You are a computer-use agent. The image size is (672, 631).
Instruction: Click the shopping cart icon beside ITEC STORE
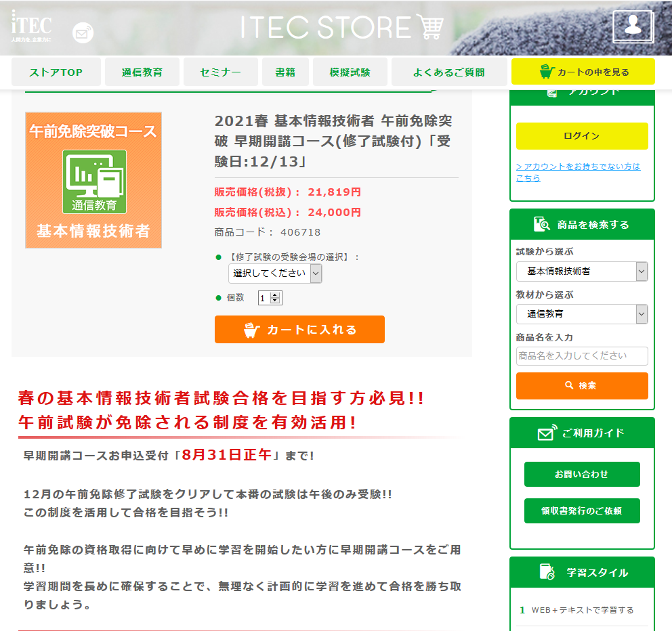[429, 27]
